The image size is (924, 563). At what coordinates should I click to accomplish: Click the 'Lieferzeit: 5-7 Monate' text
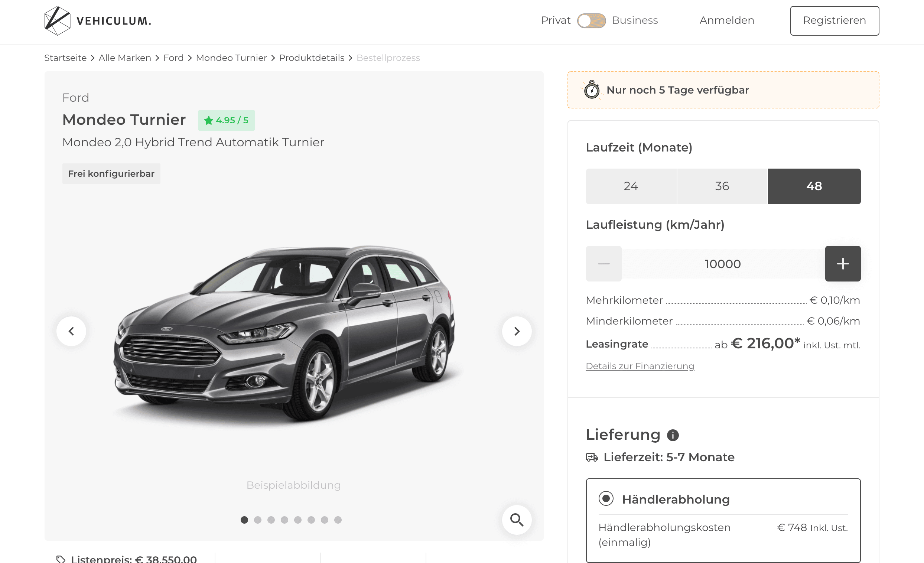click(669, 457)
